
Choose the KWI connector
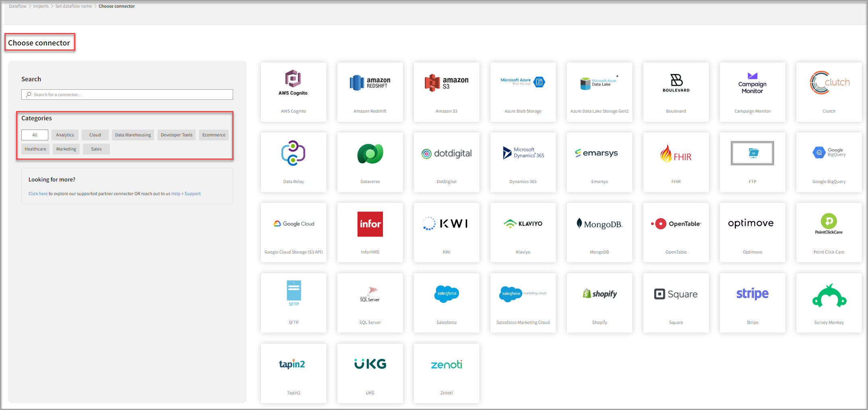[446, 233]
